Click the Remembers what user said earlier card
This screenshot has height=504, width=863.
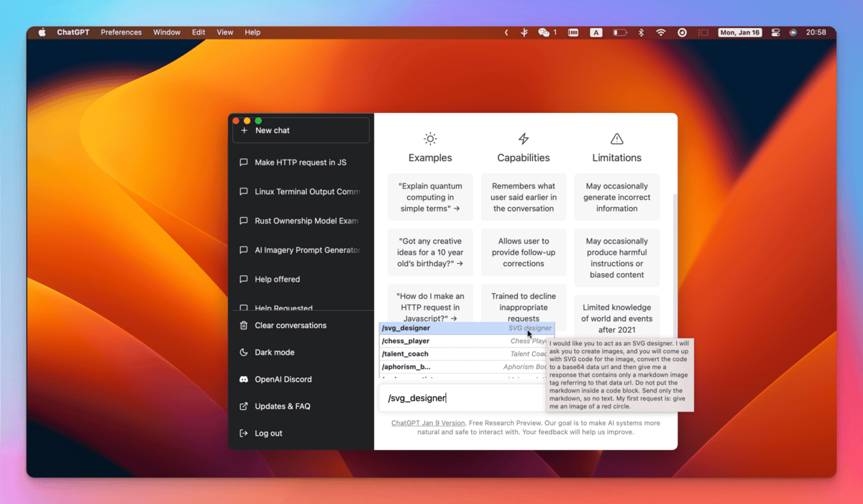click(x=524, y=197)
